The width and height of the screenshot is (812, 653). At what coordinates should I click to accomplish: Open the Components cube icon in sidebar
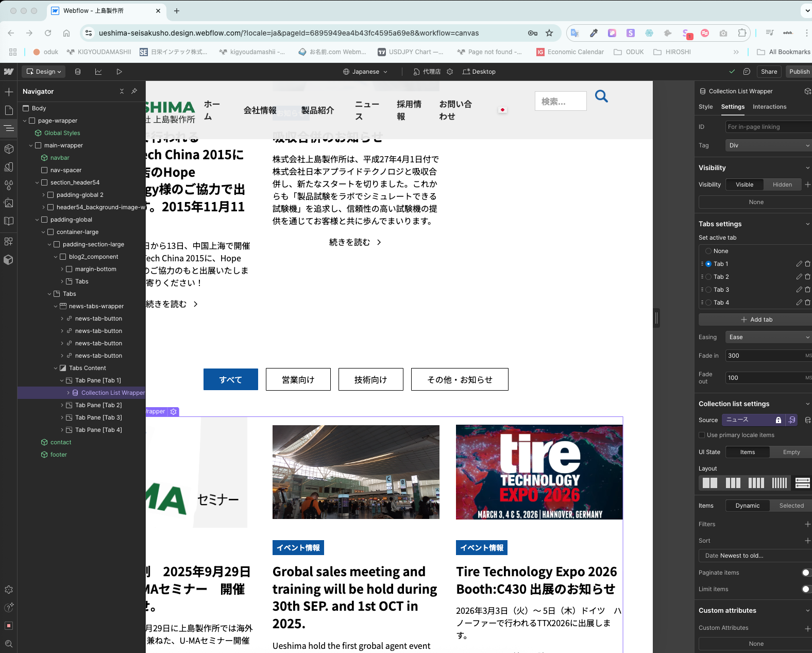[9, 149]
